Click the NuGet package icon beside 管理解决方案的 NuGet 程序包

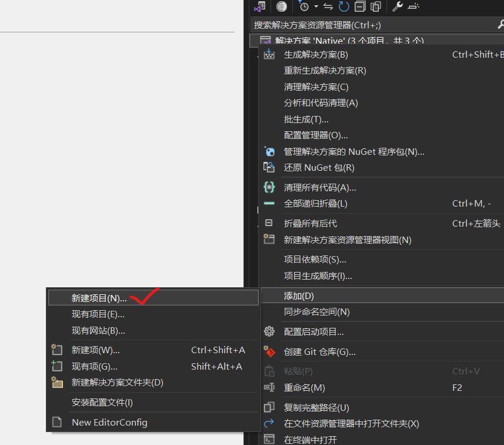(x=269, y=151)
